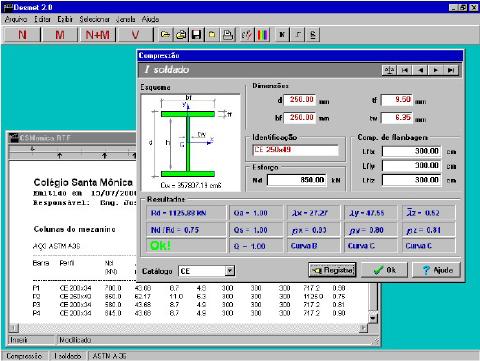Image resolution: width=480 pixels, height=361 pixels.
Task: Click the d dimension field showing 250.00
Action: pos(299,100)
